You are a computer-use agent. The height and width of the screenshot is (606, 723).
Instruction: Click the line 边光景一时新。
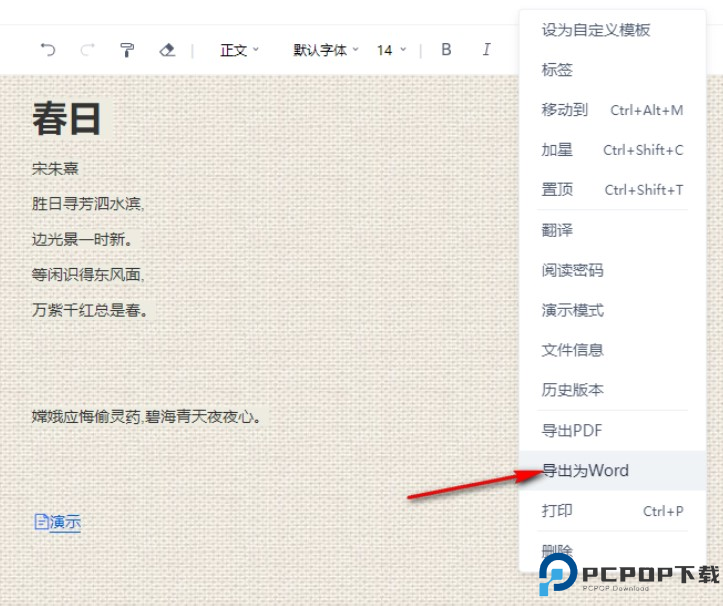tap(82, 239)
